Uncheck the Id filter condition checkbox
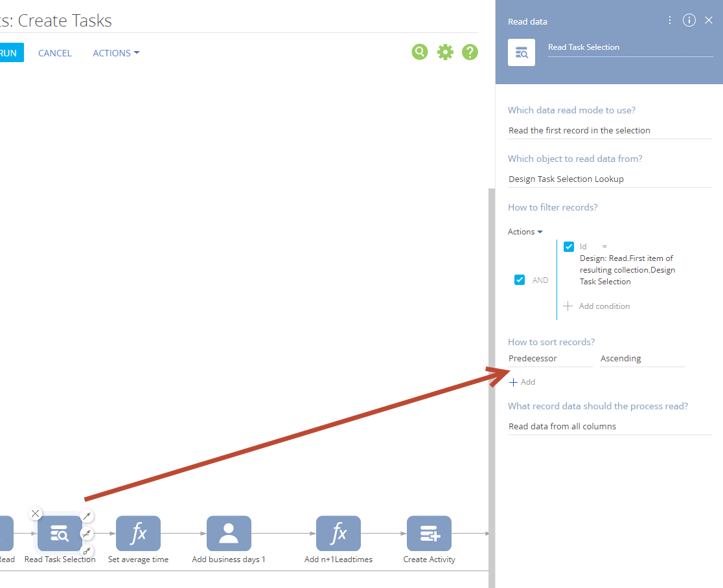Image resolution: width=723 pixels, height=588 pixels. [569, 246]
